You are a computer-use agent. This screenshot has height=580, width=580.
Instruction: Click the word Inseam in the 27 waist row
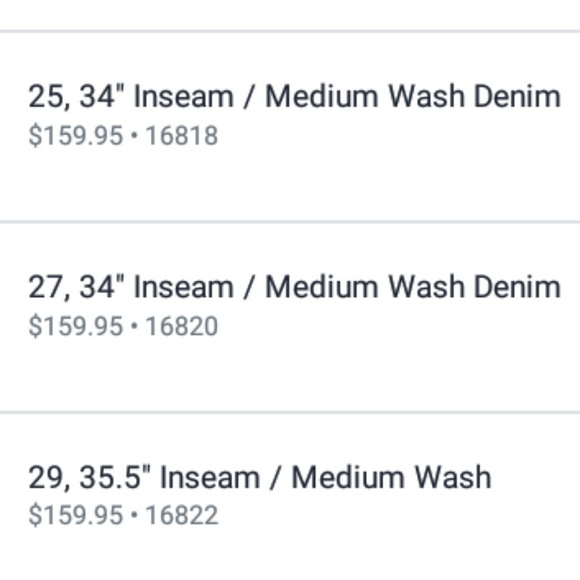(x=183, y=287)
